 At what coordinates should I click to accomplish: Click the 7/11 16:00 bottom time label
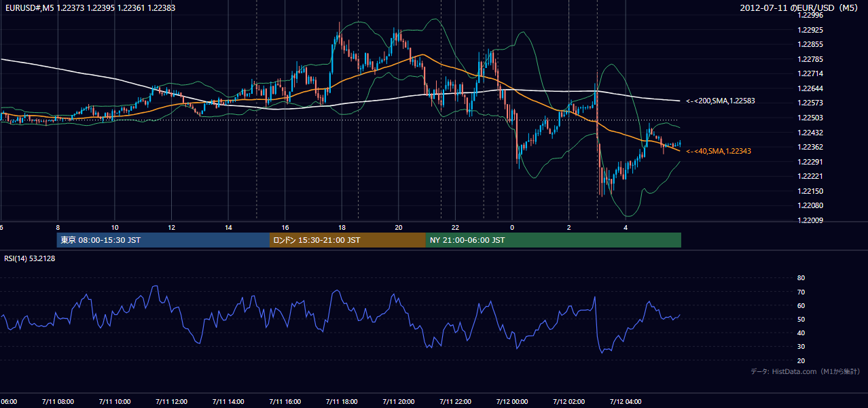285,401
